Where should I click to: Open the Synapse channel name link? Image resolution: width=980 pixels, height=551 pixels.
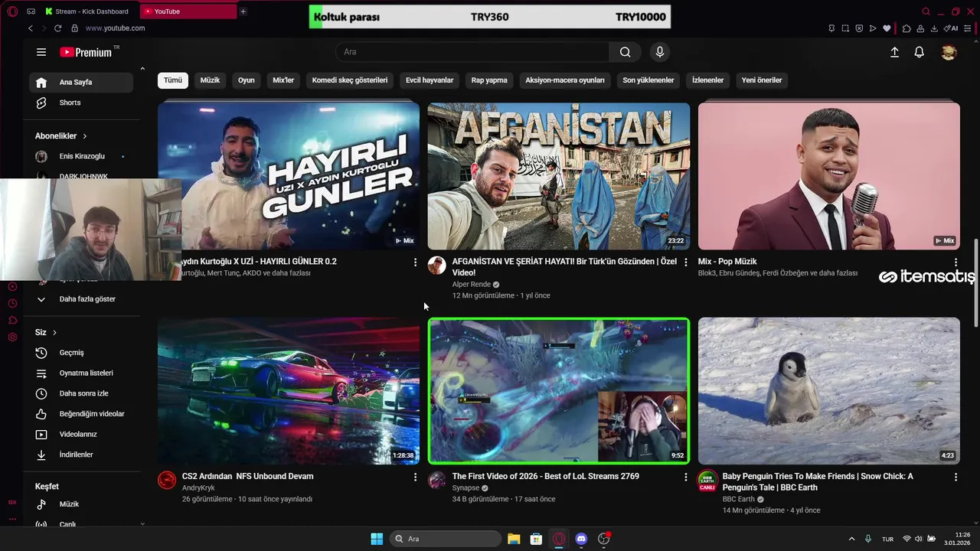pyautogui.click(x=465, y=488)
